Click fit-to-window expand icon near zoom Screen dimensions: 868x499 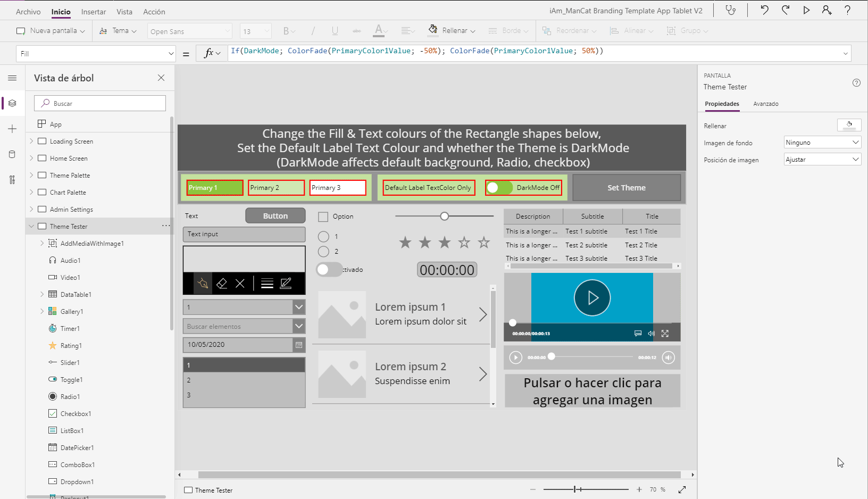click(x=682, y=489)
